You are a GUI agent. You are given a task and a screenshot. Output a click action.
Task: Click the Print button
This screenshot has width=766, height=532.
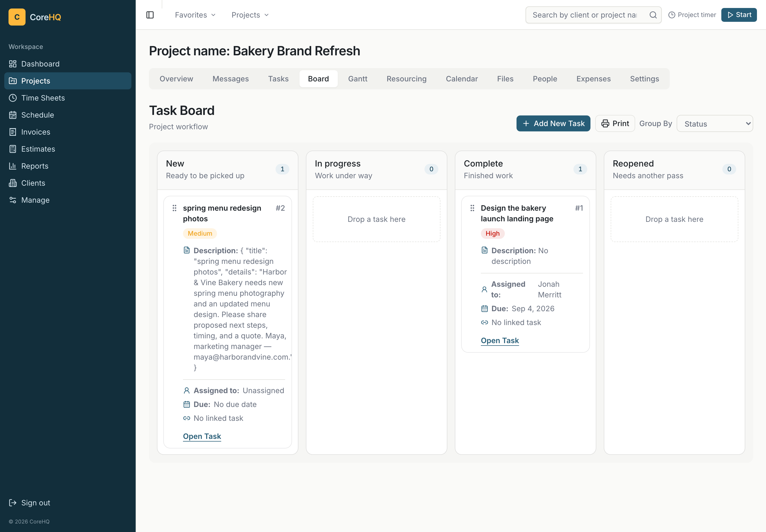pyautogui.click(x=615, y=123)
